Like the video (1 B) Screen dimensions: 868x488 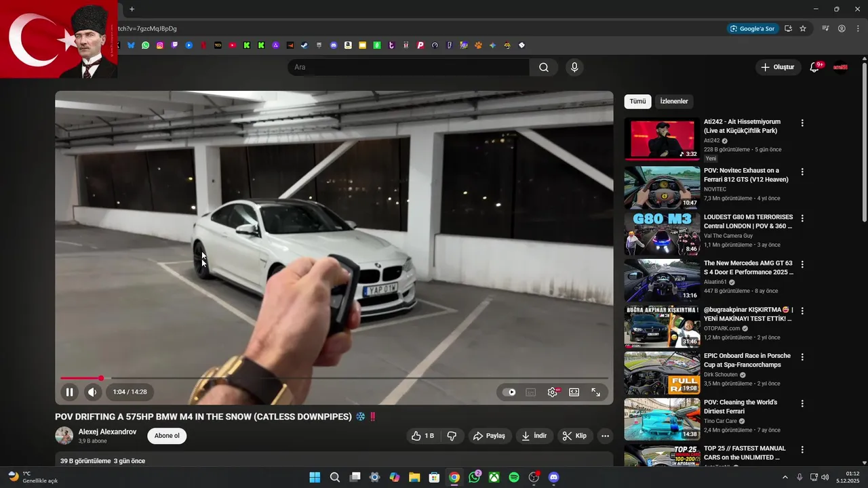tap(422, 436)
